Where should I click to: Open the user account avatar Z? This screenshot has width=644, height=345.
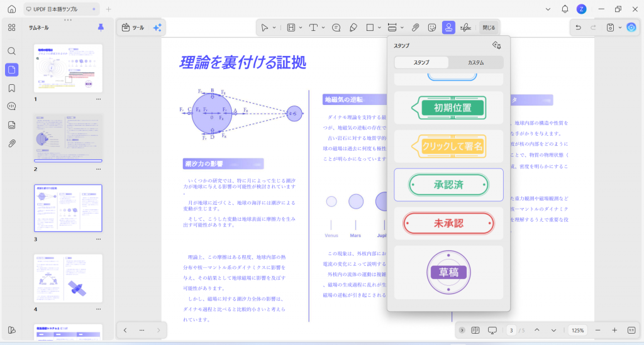coord(581,9)
